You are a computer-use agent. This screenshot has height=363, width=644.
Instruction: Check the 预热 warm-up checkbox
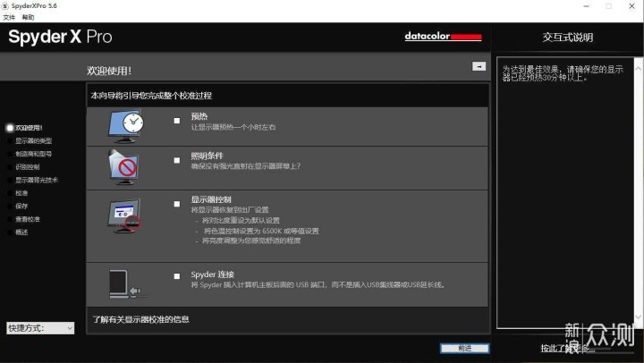point(176,121)
